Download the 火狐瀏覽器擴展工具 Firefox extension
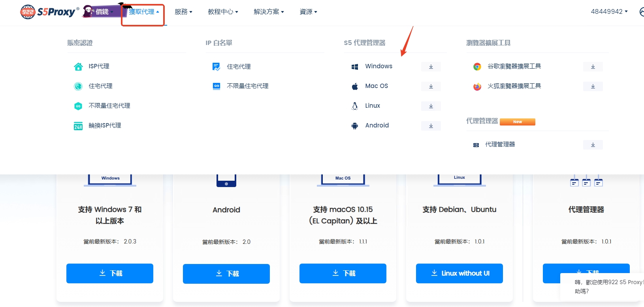 click(593, 86)
